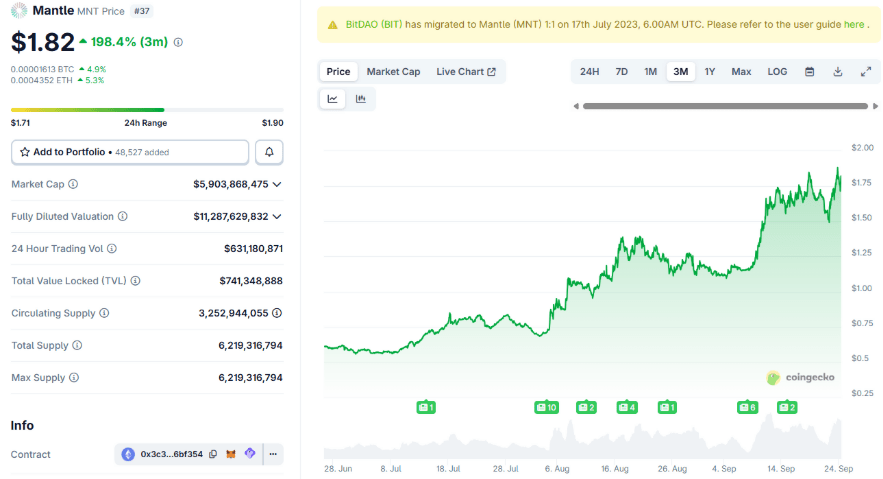Select the candlestick chart view icon

pyautogui.click(x=361, y=99)
